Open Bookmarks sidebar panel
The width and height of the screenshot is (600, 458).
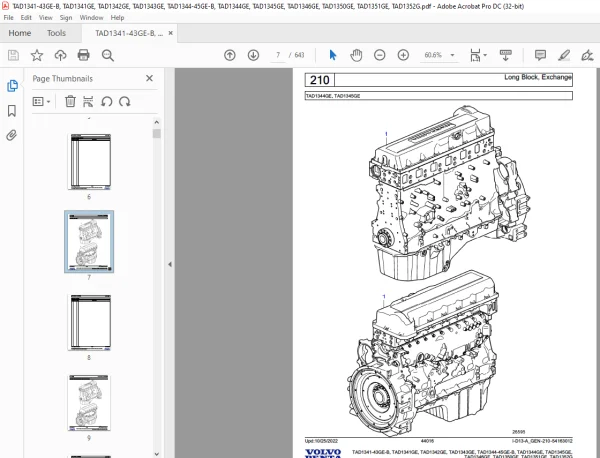[x=12, y=111]
